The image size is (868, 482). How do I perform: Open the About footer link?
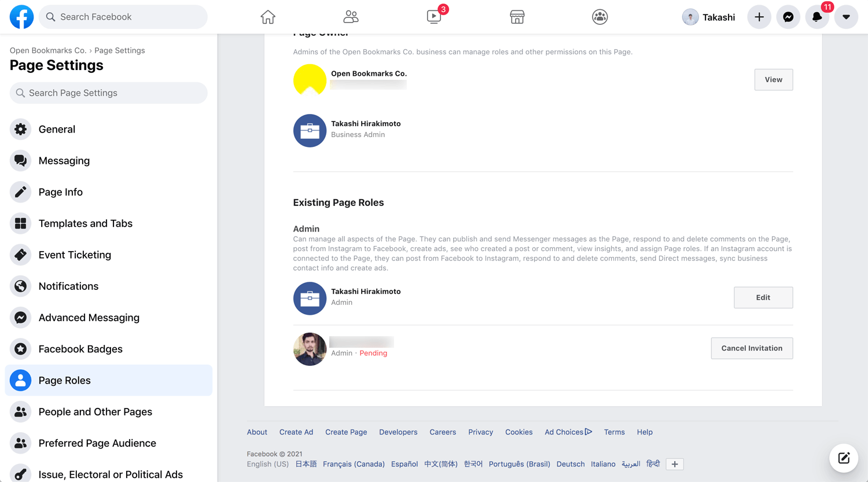[257, 432]
